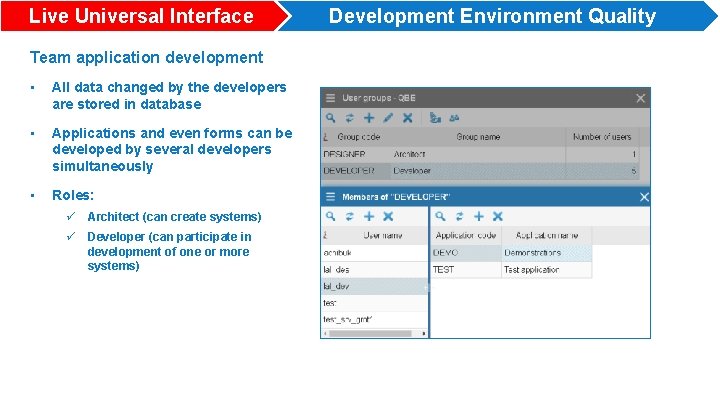
Task: Add a new user group with plus icon
Action: pos(369,118)
